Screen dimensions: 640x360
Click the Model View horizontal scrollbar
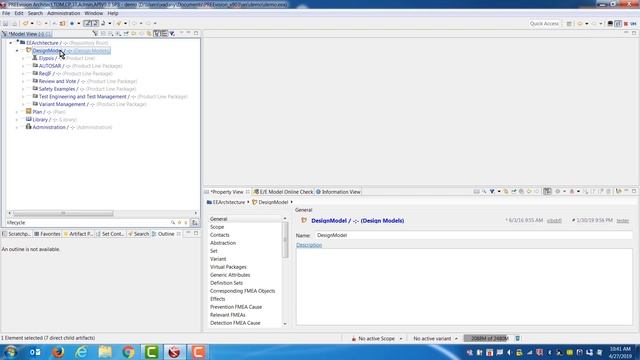(x=63, y=213)
